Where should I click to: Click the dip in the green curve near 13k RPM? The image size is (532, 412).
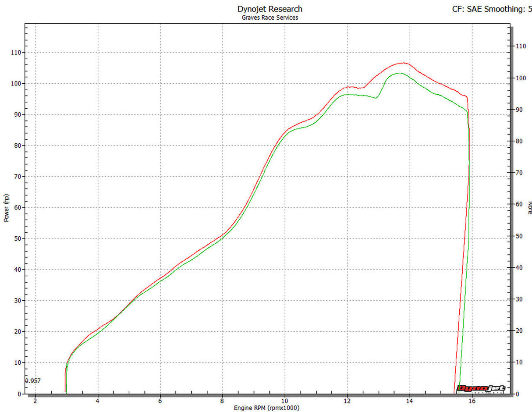pos(376,98)
